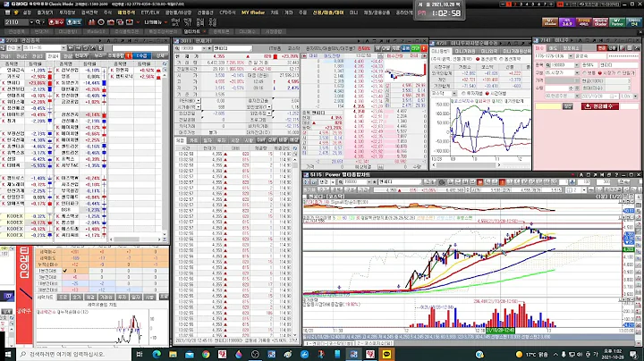Switch to virtual screen number 3

[x=521, y=4]
